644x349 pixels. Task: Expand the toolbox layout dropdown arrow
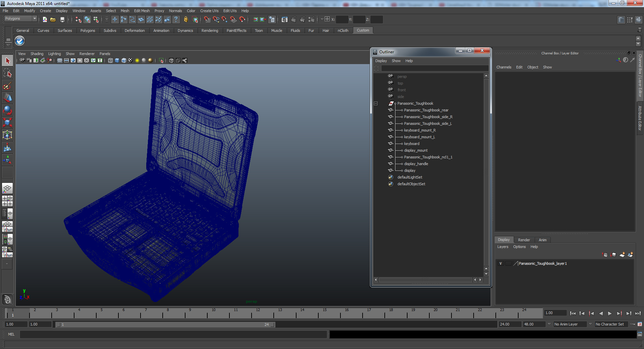(x=7, y=264)
